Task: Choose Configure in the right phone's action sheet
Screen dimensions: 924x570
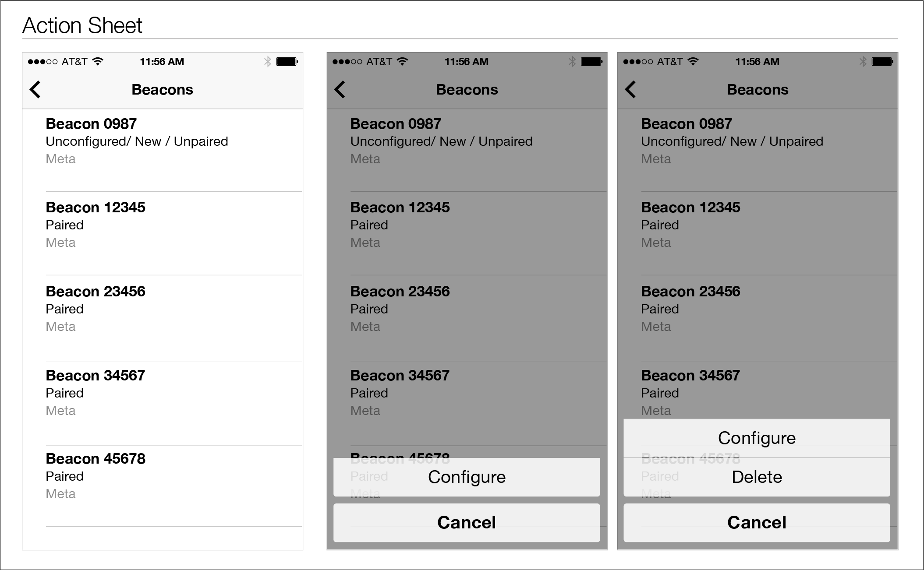Action: (757, 438)
